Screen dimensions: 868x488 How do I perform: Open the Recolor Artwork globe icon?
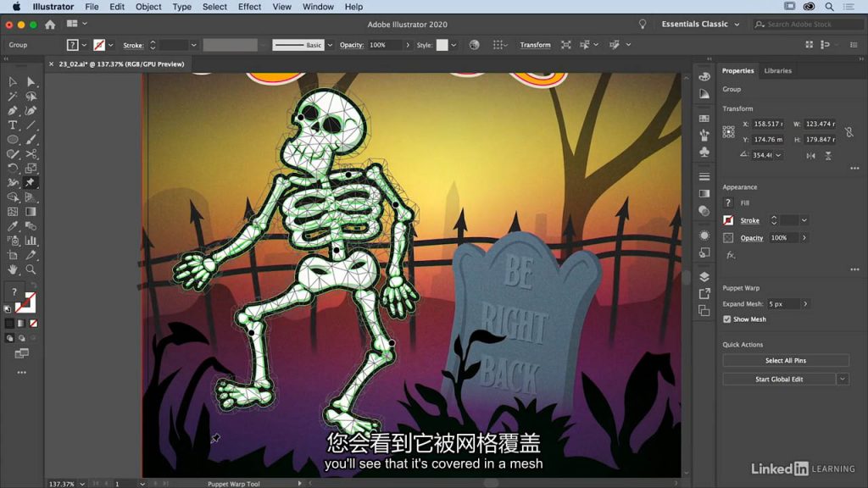[475, 45]
